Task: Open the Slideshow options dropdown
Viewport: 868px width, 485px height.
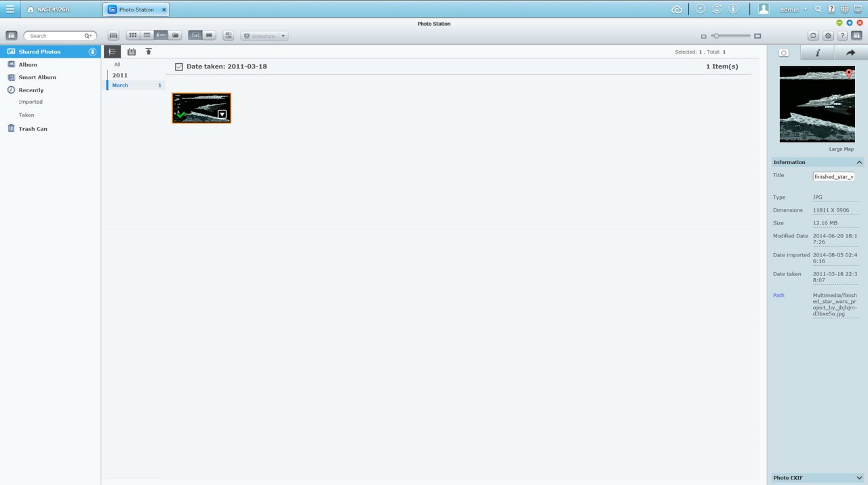Action: pyautogui.click(x=283, y=36)
